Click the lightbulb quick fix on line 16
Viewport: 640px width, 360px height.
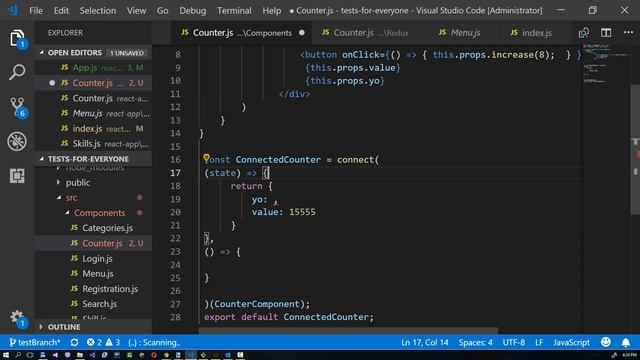coord(206,158)
